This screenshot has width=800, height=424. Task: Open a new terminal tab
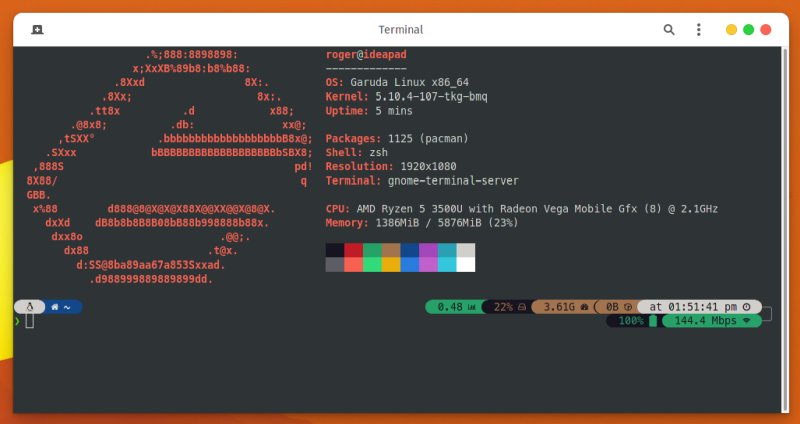(x=37, y=30)
